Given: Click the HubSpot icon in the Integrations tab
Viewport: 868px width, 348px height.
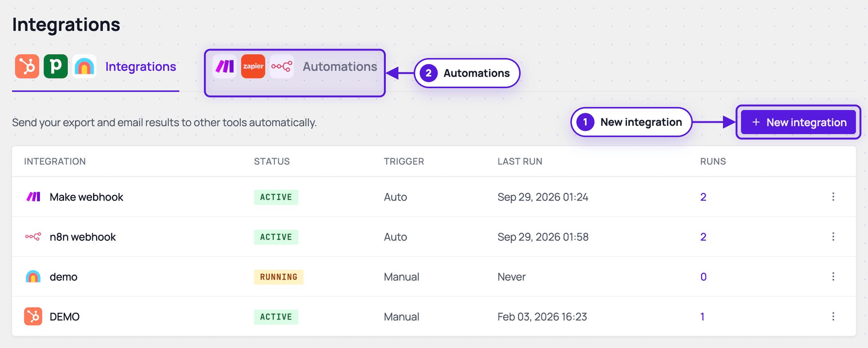Looking at the screenshot, I should [x=27, y=66].
